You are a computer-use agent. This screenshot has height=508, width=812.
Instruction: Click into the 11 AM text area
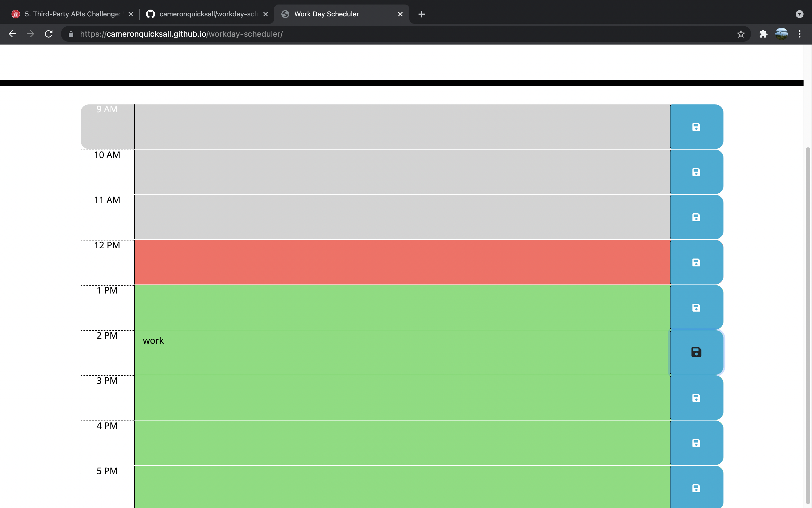coord(402,217)
